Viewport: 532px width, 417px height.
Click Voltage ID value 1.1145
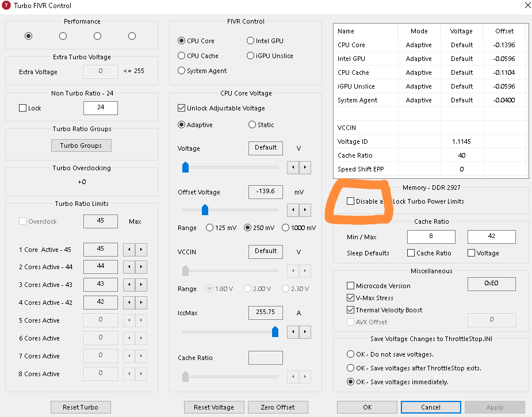pos(461,141)
